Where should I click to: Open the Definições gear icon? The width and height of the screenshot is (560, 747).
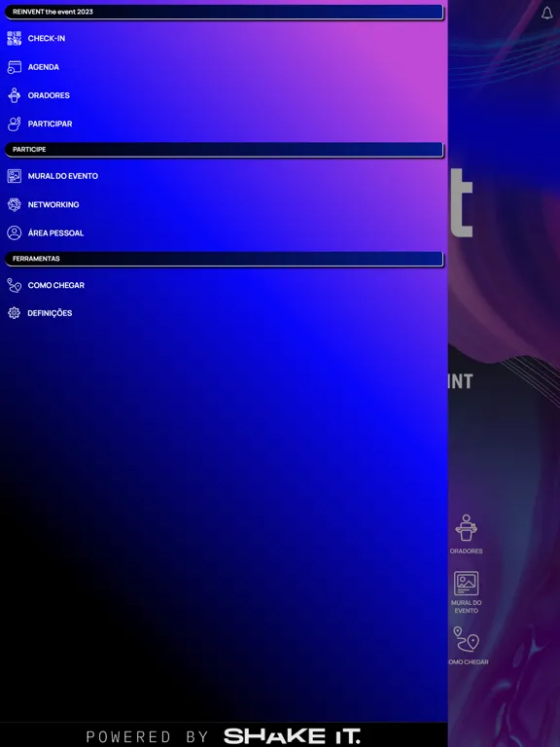[15, 313]
